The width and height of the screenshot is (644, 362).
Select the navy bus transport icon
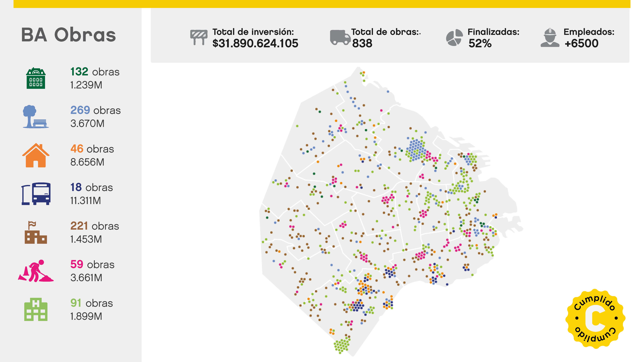pos(36,194)
